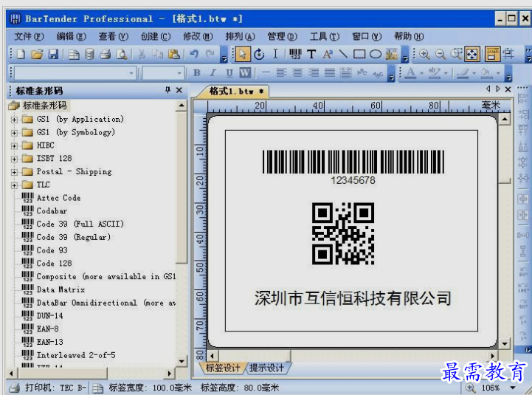Image resolution: width=532 pixels, height=395 pixels.
Task: Expand the ISBT 128 folder
Action: 14,159
